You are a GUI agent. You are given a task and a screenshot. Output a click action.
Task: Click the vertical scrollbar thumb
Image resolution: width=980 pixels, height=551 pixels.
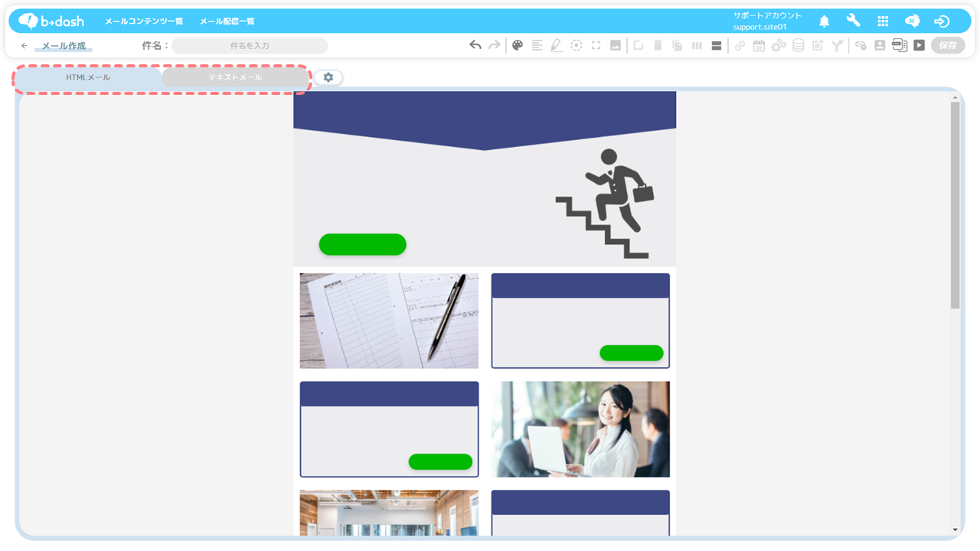(955, 205)
